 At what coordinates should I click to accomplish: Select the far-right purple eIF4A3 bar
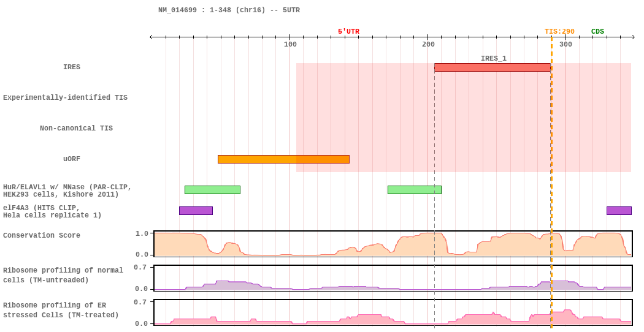click(x=618, y=211)
